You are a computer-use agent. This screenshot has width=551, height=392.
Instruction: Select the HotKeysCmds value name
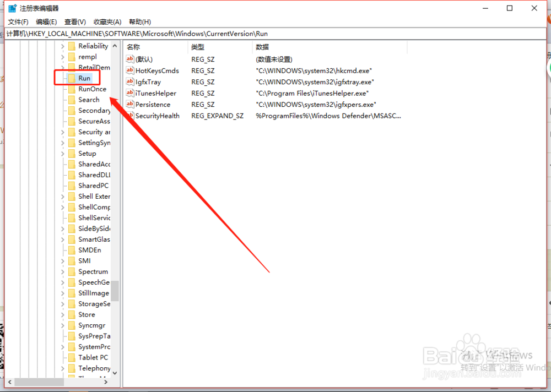157,70
